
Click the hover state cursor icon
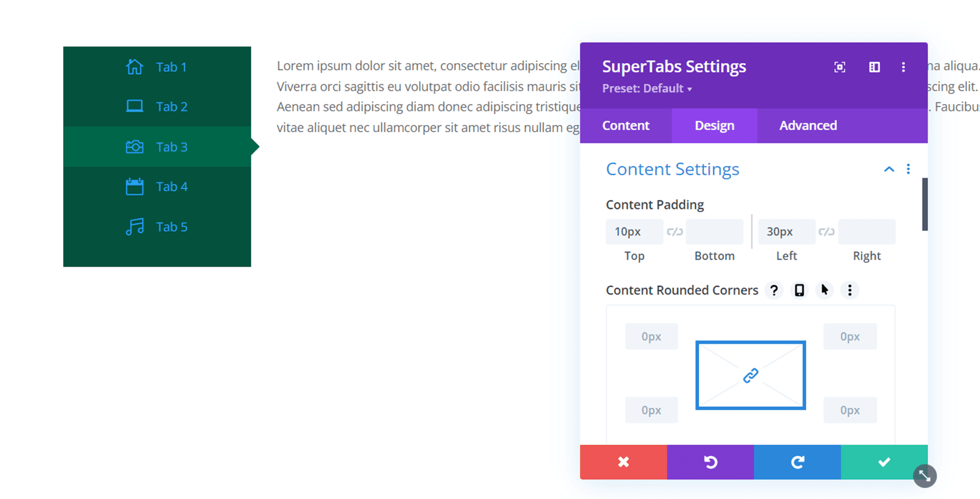(x=824, y=290)
